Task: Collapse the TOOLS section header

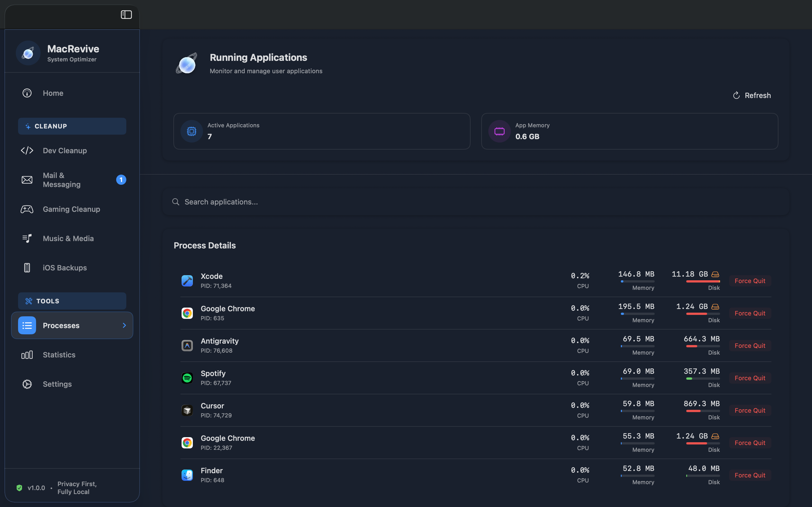Action: pos(72,301)
